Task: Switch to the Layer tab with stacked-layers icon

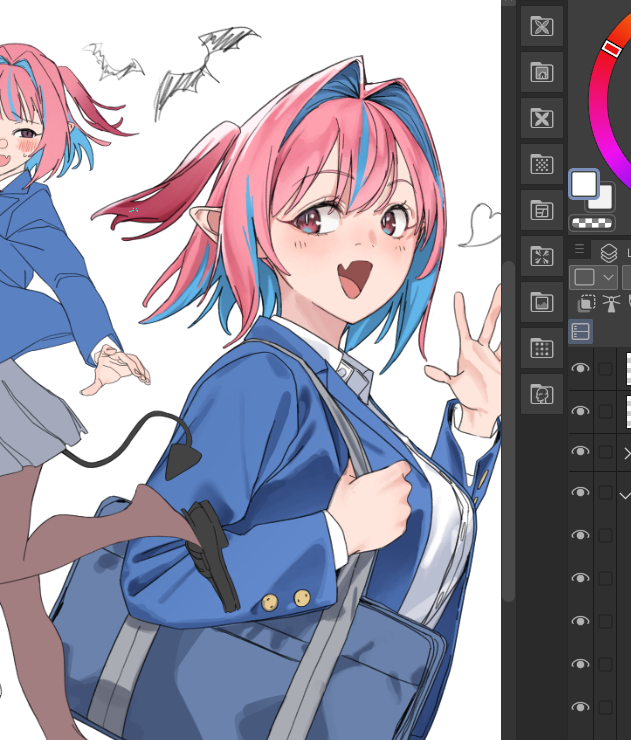Action: 609,252
